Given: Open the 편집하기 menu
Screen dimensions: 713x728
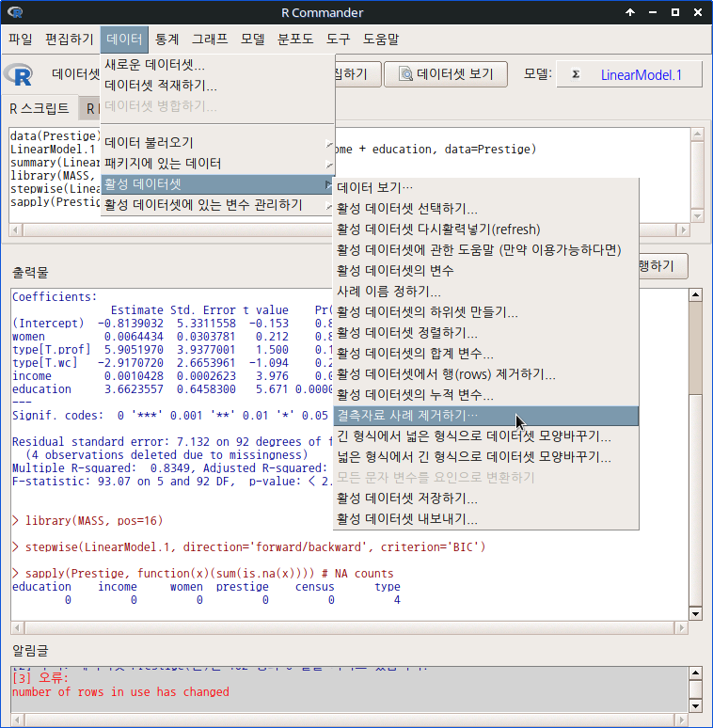Looking at the screenshot, I should click(x=70, y=39).
